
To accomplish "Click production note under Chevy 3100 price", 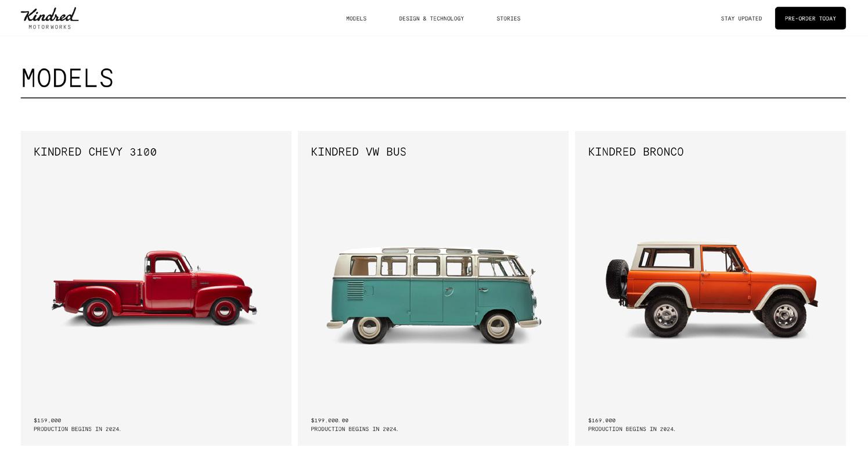I will coord(77,429).
